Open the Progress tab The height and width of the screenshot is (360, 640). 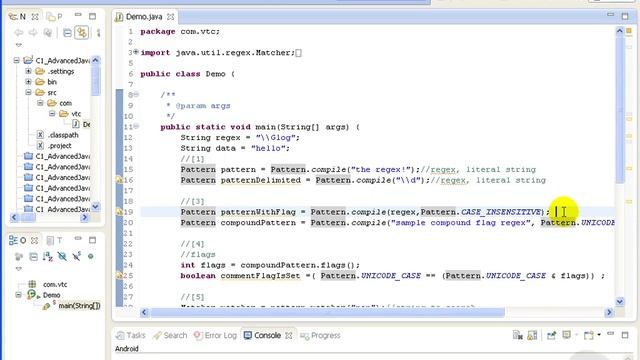pyautogui.click(x=320, y=336)
